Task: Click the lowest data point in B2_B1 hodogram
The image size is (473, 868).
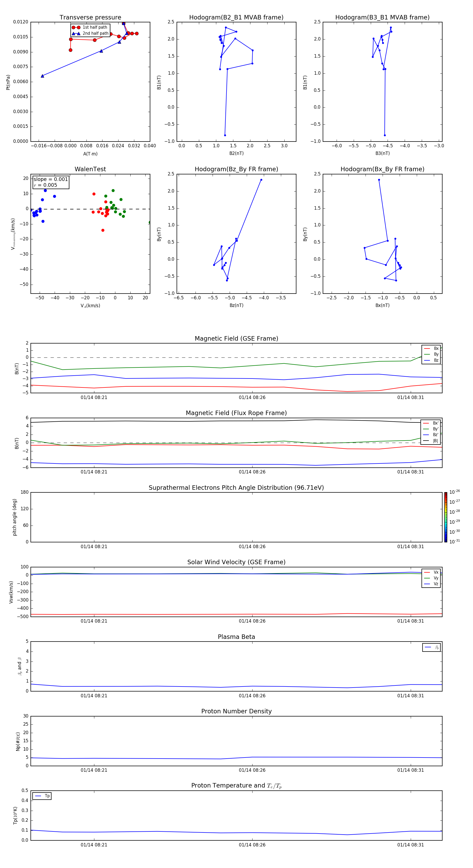Action: [225, 135]
